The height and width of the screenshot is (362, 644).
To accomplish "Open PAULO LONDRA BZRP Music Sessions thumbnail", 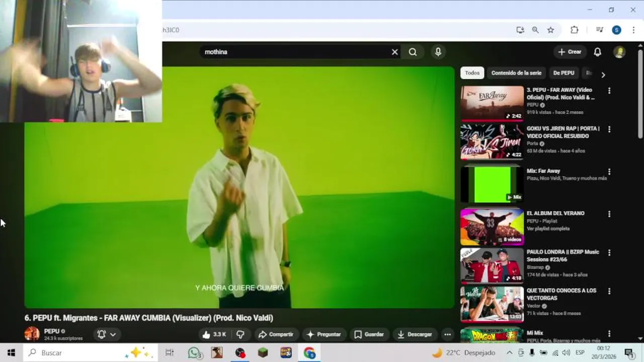I will (x=492, y=265).
